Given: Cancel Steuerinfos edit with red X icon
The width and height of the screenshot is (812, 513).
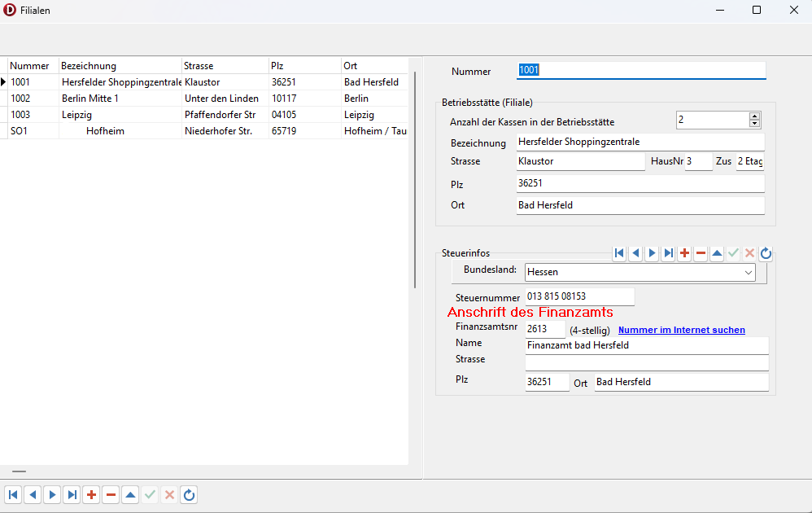Looking at the screenshot, I should click(749, 253).
